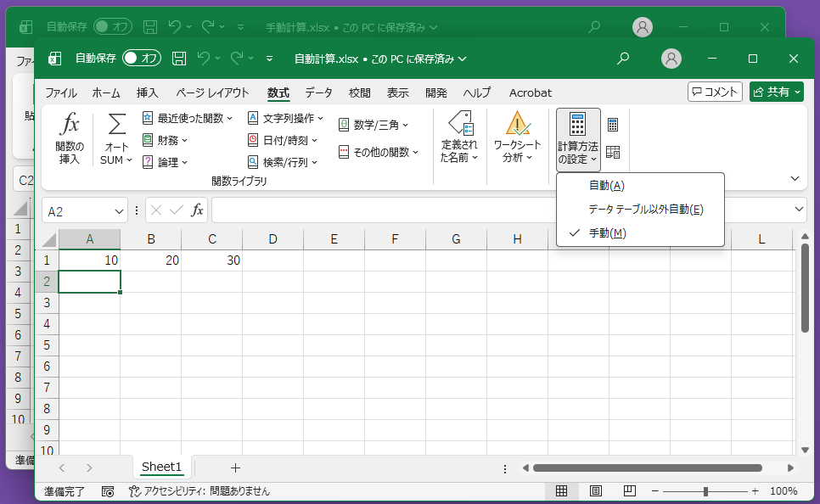Open Recently Used functions (最近使った関数)

point(188,118)
